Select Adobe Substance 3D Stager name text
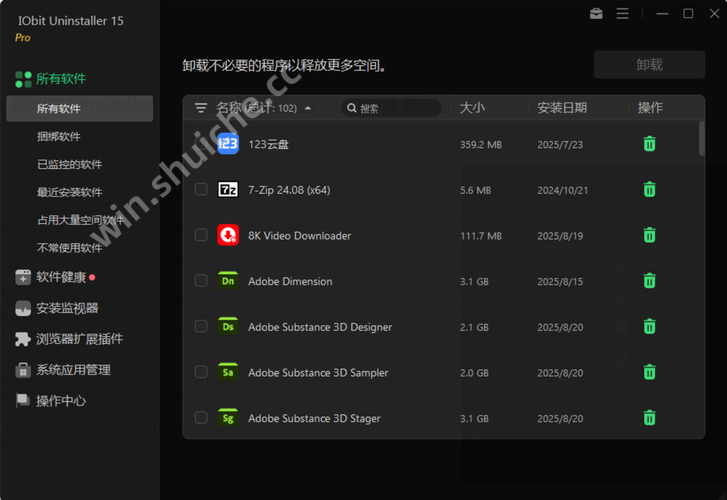 314,418
